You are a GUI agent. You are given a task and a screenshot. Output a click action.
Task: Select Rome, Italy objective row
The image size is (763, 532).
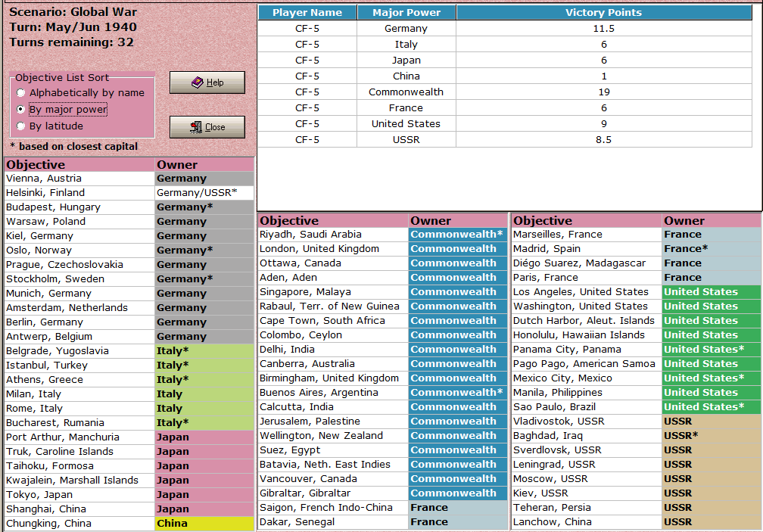click(129, 409)
